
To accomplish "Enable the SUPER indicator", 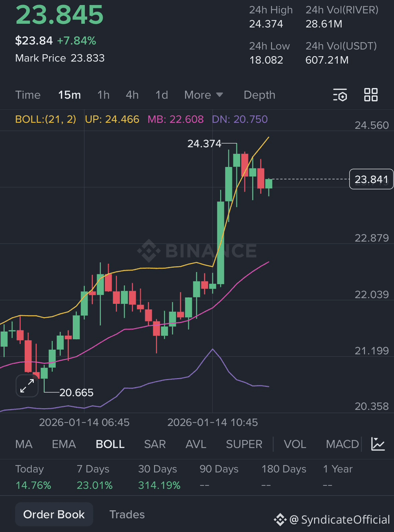I will coord(244,444).
